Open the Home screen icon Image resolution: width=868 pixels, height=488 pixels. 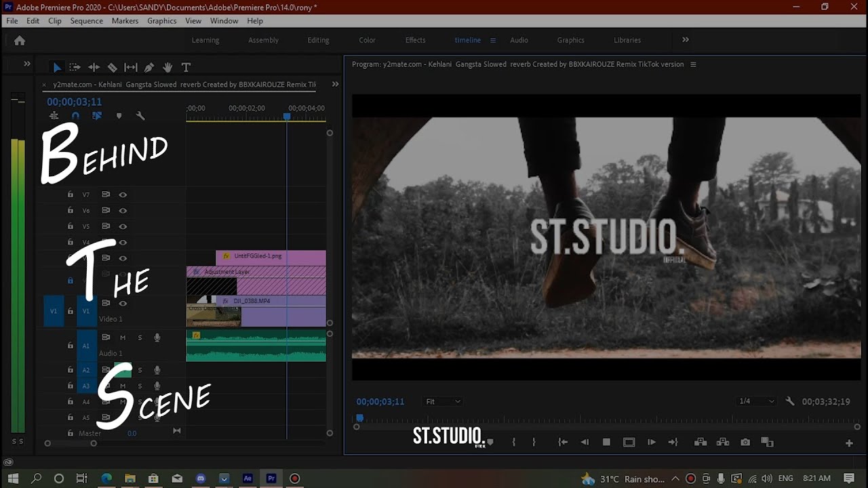point(20,41)
